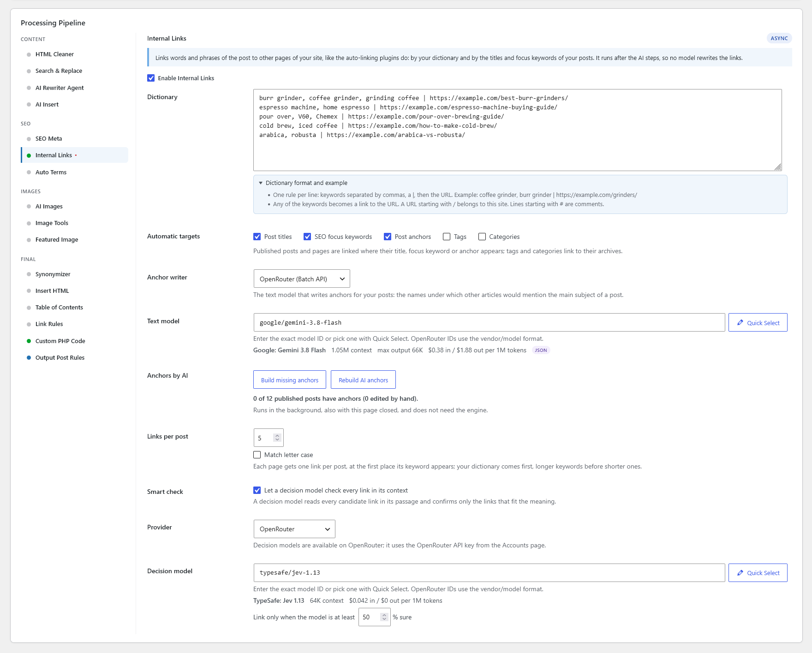Screen dimensions: 812x653
Task: Click Build missing anchors button
Action: (290, 380)
